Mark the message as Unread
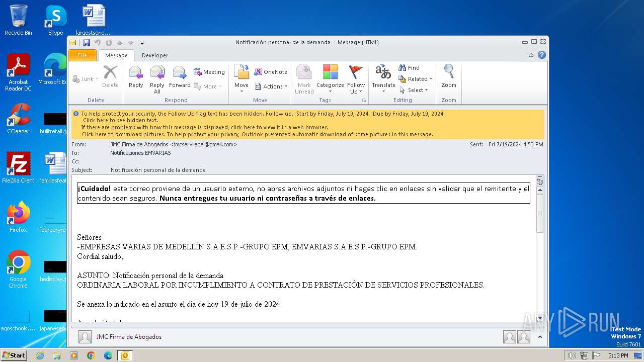 click(304, 79)
